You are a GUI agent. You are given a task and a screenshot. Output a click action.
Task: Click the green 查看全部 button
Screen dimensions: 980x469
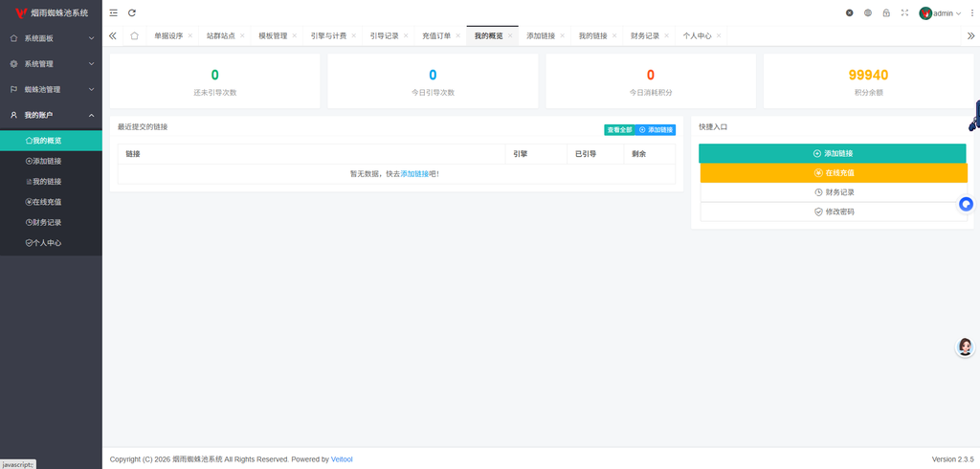[619, 129]
